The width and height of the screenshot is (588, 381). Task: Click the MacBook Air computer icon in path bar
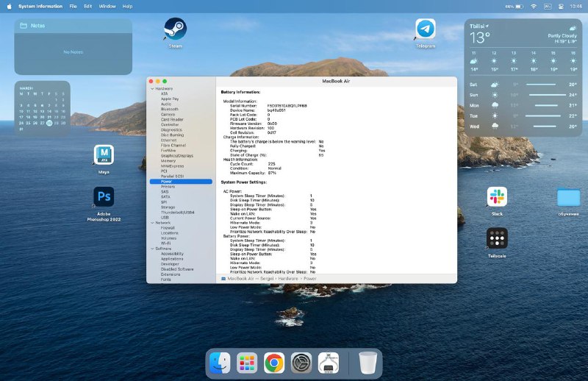[x=223, y=279]
